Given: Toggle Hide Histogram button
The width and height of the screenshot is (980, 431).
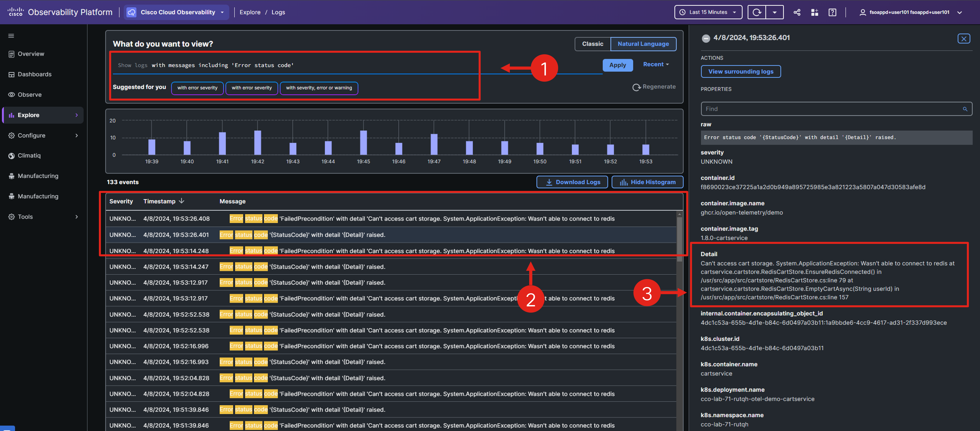Looking at the screenshot, I should pos(647,182).
